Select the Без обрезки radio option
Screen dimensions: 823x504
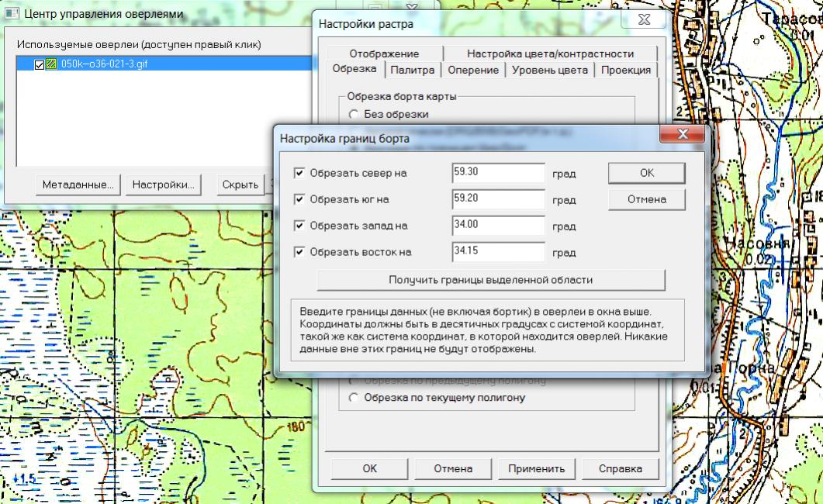(x=354, y=114)
